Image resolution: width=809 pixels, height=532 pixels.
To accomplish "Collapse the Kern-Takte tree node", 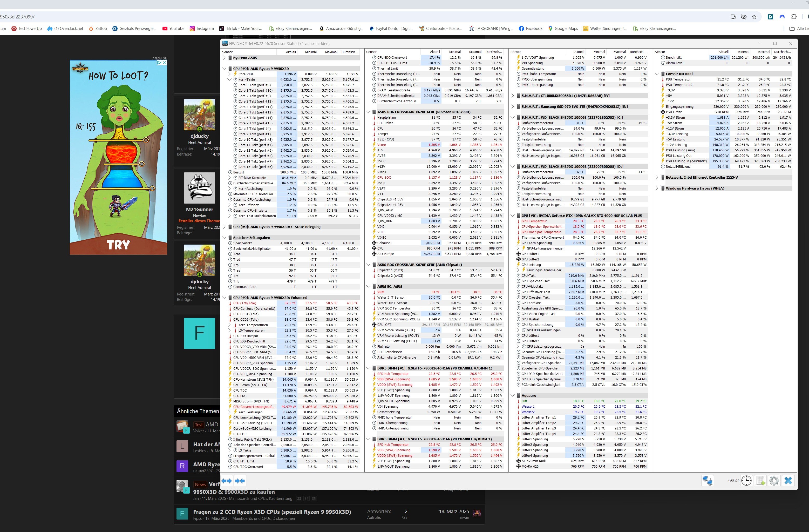I will pos(229,79).
